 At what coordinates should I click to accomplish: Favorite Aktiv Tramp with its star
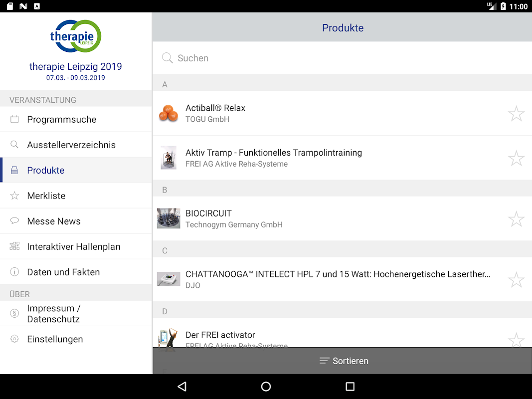pos(516,158)
